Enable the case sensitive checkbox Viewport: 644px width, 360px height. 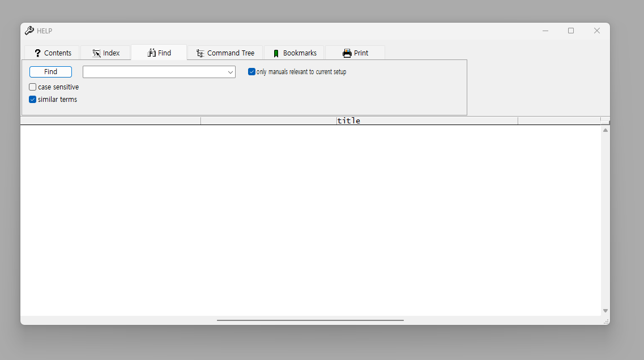pos(33,87)
